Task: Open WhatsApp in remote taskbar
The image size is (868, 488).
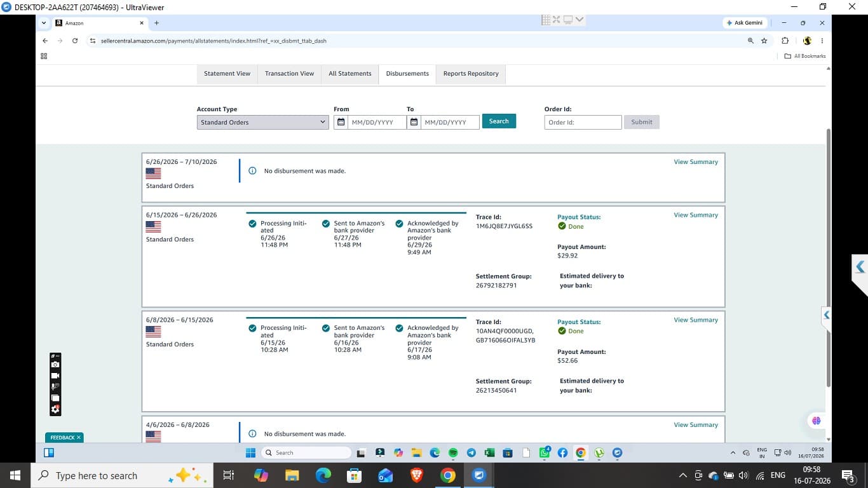Action: (x=545, y=453)
